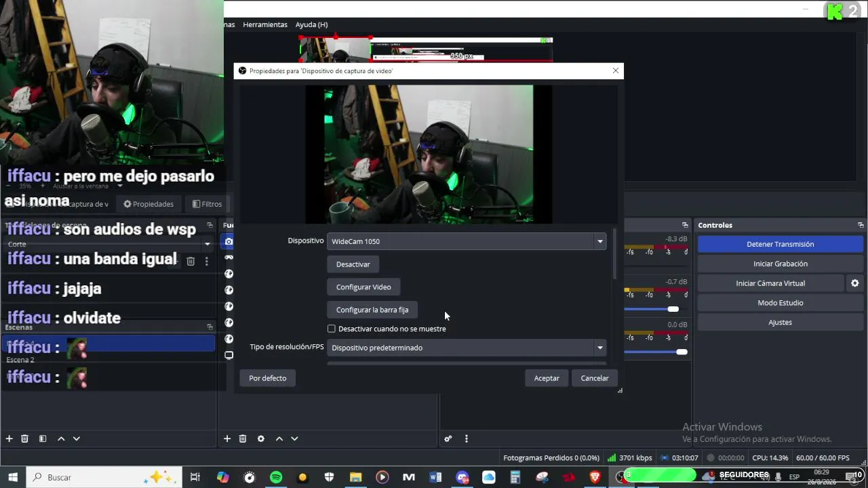Undock the audio mixer panel
This screenshot has height=488, width=868.
coord(685,225)
